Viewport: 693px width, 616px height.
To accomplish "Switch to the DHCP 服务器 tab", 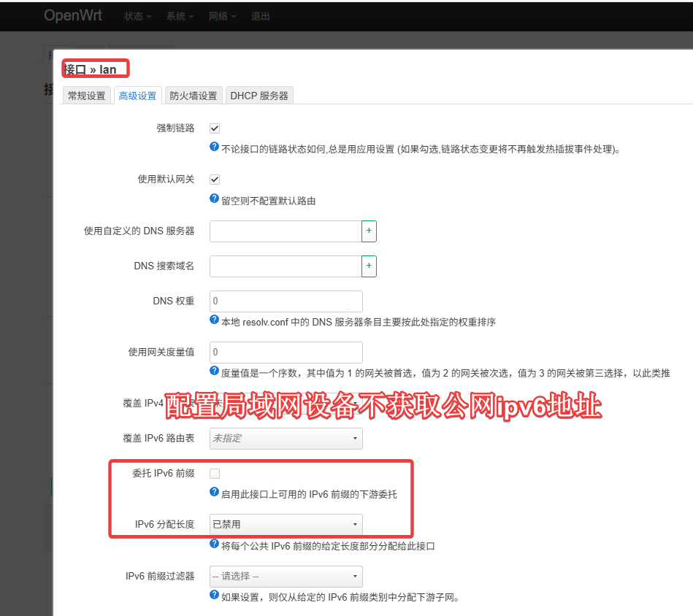I will pos(259,96).
